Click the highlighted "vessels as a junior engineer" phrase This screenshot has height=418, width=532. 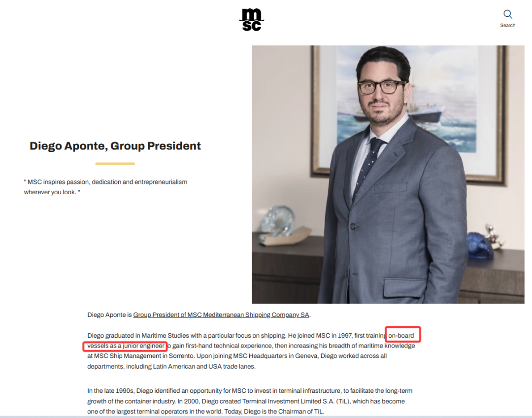126,346
